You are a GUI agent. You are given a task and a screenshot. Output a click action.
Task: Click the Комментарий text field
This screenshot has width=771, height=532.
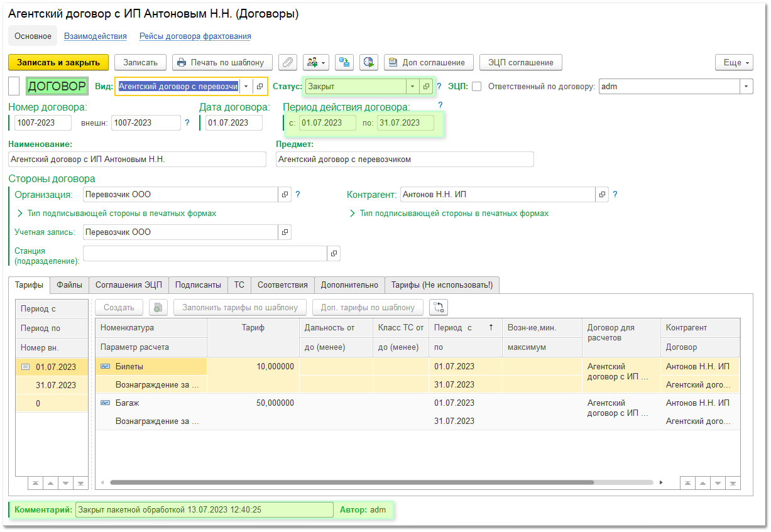click(204, 510)
